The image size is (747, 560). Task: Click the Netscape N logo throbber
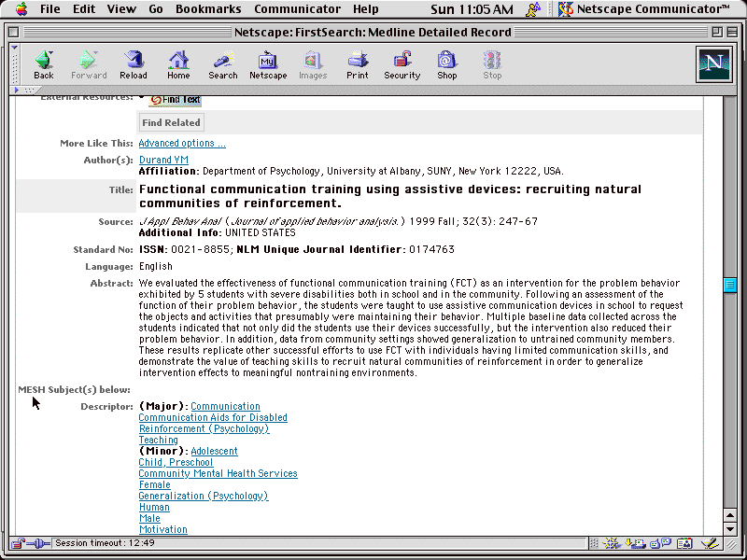pyautogui.click(x=713, y=64)
